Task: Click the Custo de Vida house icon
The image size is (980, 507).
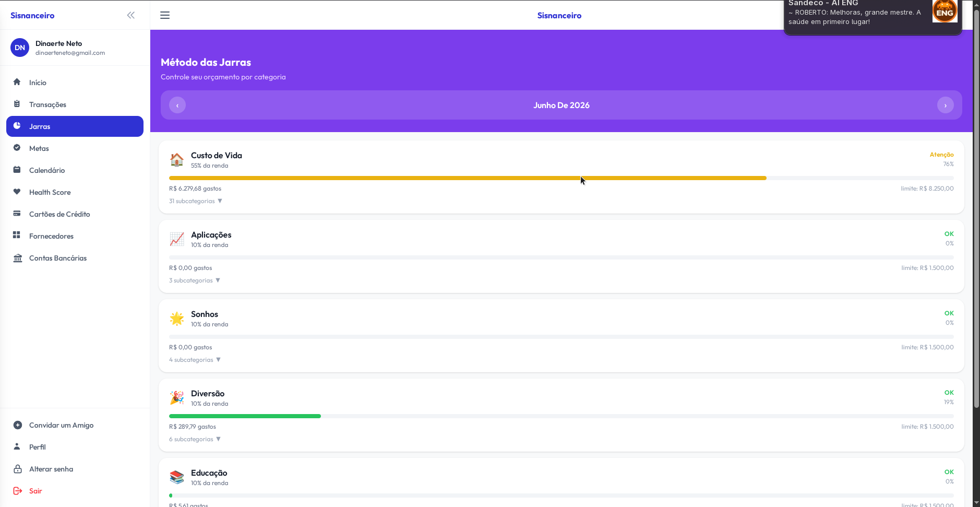Action: tap(177, 160)
